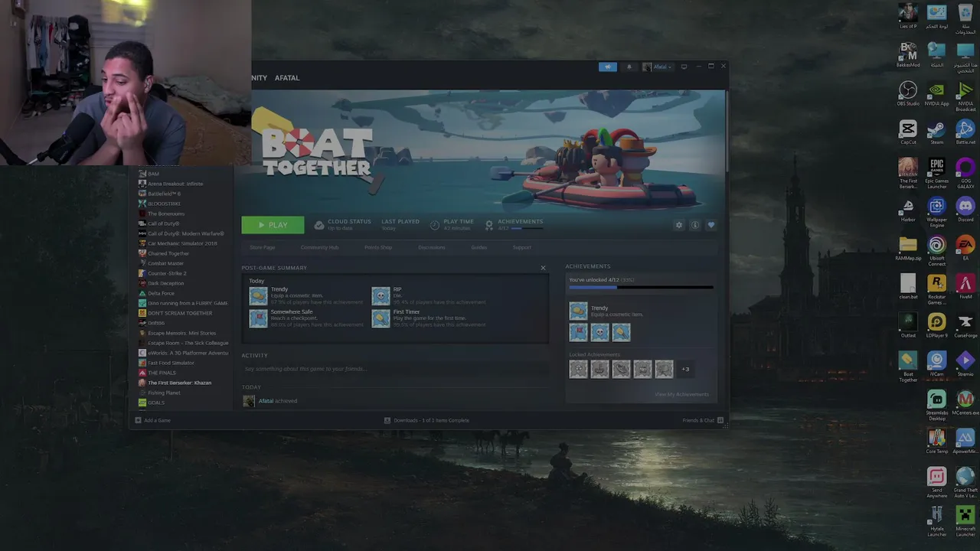Click the Achievements medal icon in play bar

tap(489, 225)
